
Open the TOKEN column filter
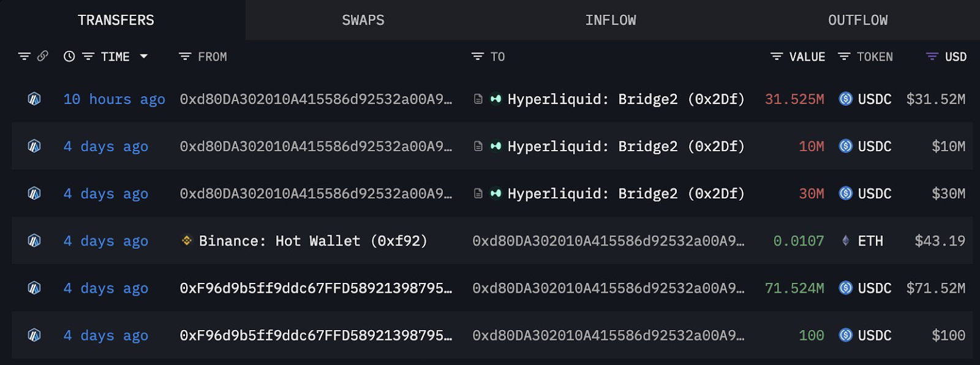coord(844,56)
